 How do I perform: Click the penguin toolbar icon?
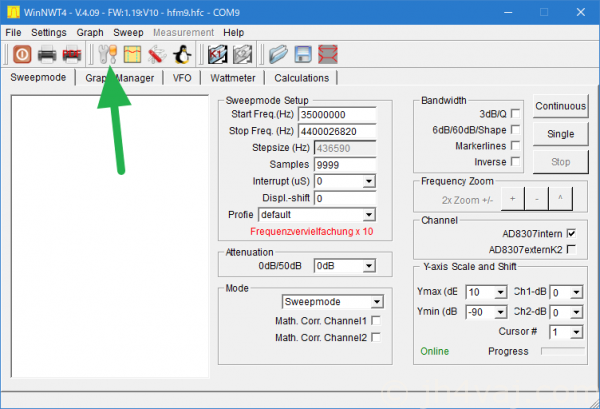(x=181, y=54)
